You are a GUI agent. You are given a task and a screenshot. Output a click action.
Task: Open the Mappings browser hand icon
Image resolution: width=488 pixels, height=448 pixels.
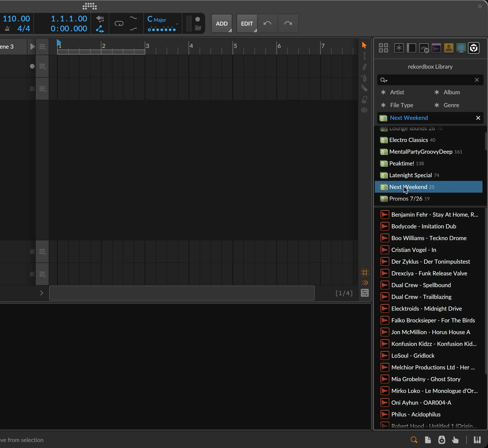click(x=455, y=439)
